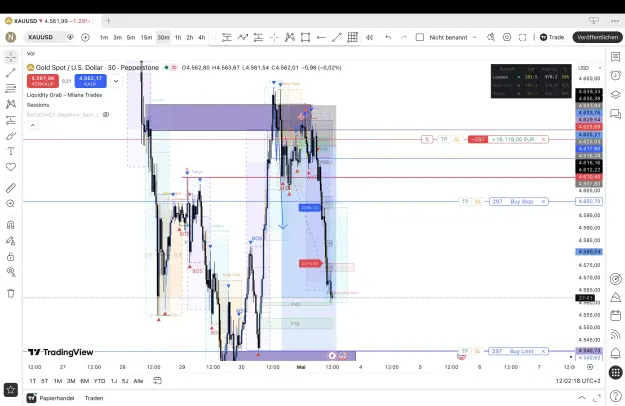Open time axis settings gear
Screen dimensions: 625x406
[x=590, y=367]
